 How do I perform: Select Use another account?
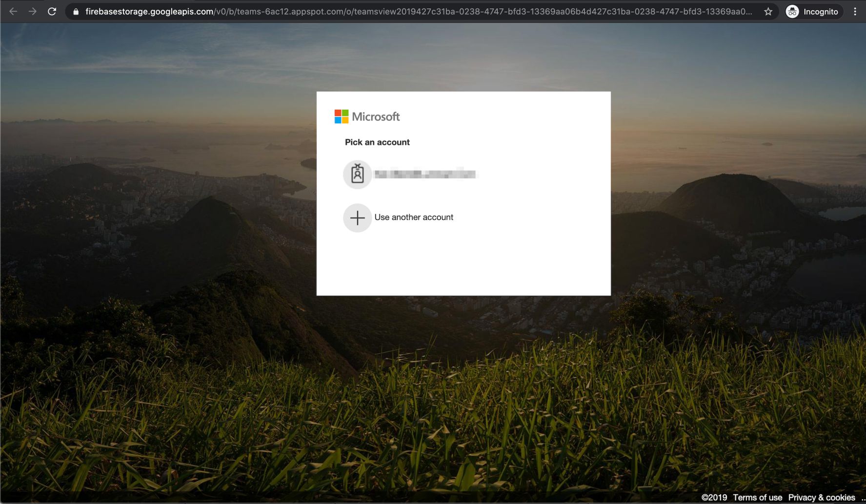click(x=414, y=217)
